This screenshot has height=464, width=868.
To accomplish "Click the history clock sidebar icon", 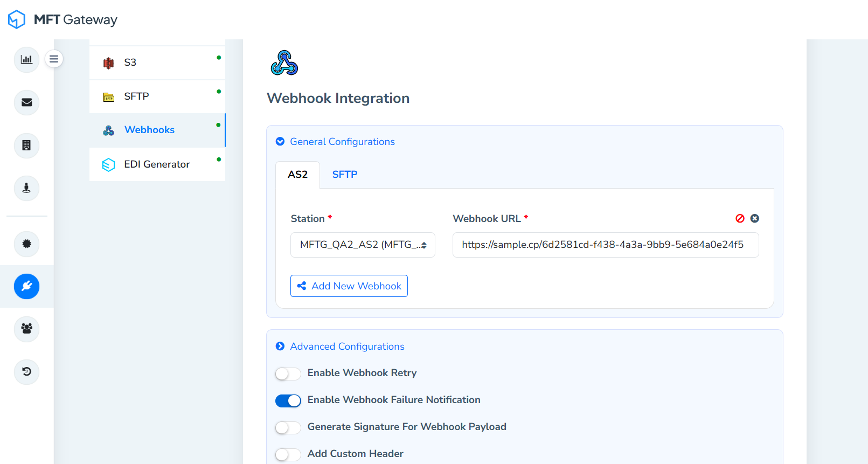I will click(x=26, y=371).
